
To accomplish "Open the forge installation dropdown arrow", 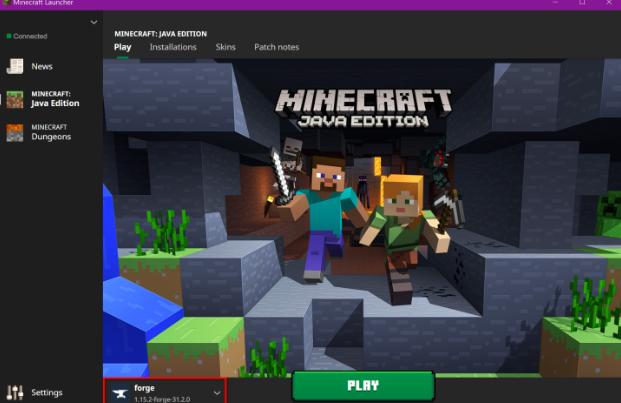I will click(x=217, y=393).
